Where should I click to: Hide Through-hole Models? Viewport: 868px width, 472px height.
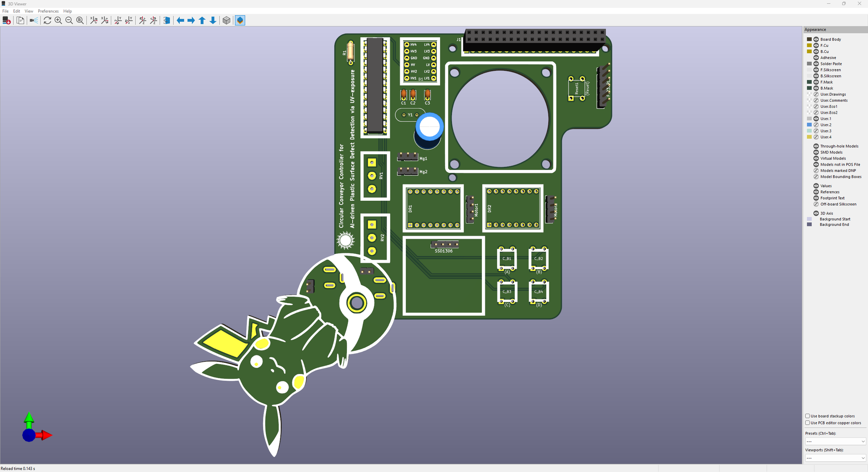(816, 146)
